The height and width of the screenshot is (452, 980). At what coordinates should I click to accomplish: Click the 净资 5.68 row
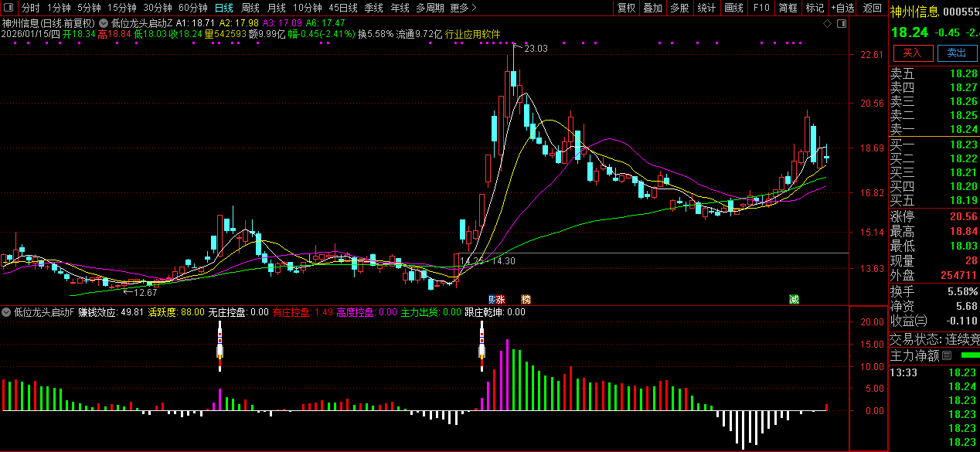pyautogui.click(x=934, y=306)
